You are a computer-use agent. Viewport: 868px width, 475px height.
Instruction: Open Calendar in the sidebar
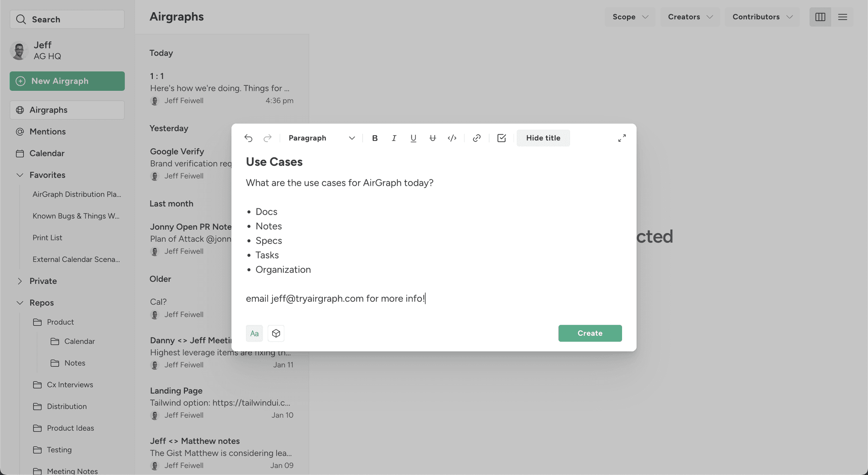47,153
